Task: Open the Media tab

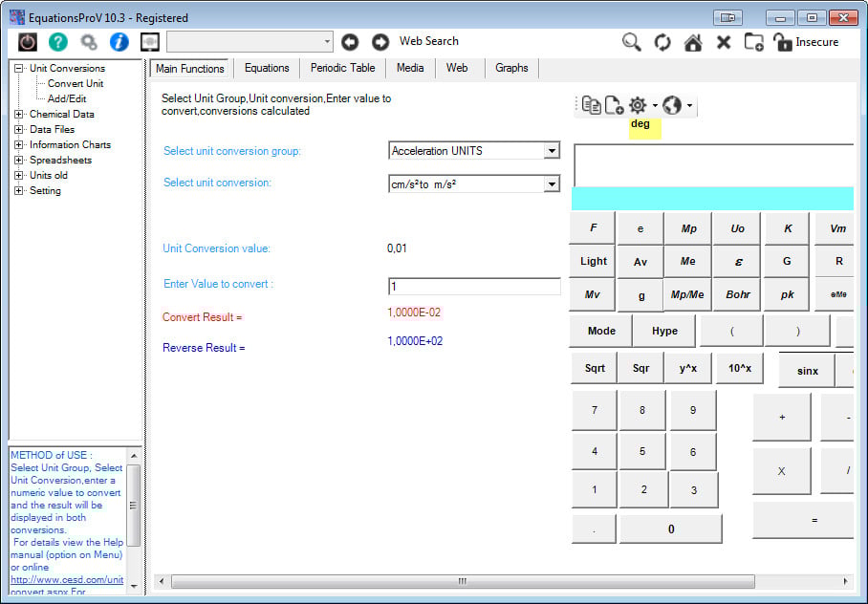Action: click(410, 68)
